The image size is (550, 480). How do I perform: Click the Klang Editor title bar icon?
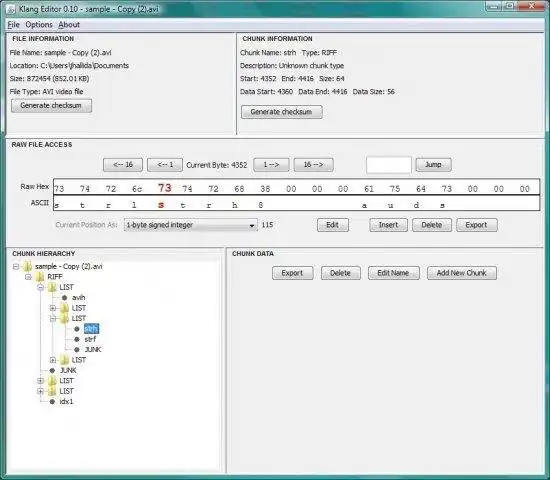pyautogui.click(x=11, y=9)
